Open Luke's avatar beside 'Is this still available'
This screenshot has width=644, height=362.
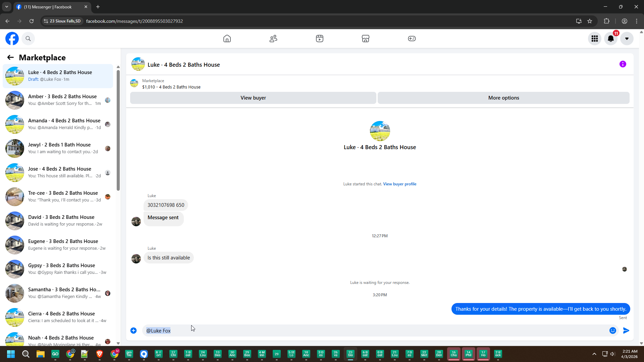[136, 259]
